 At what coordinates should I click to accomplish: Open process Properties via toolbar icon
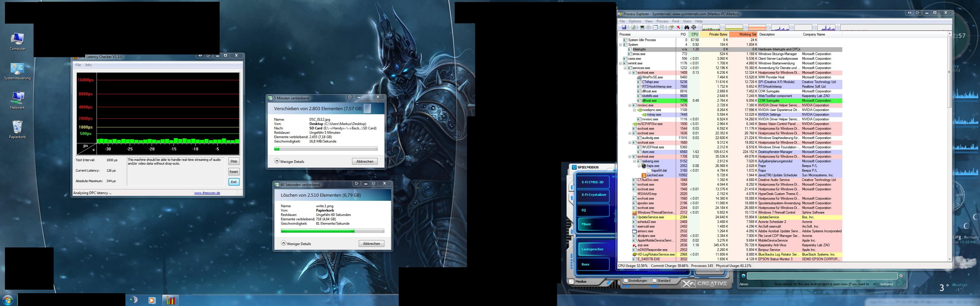tap(671, 27)
